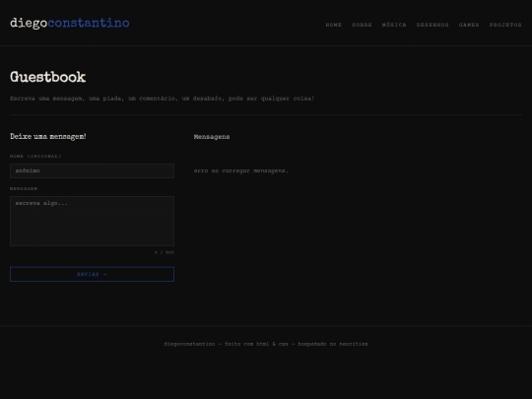Open the SOBRE nav item
This screenshot has width=532, height=399.
click(x=362, y=25)
